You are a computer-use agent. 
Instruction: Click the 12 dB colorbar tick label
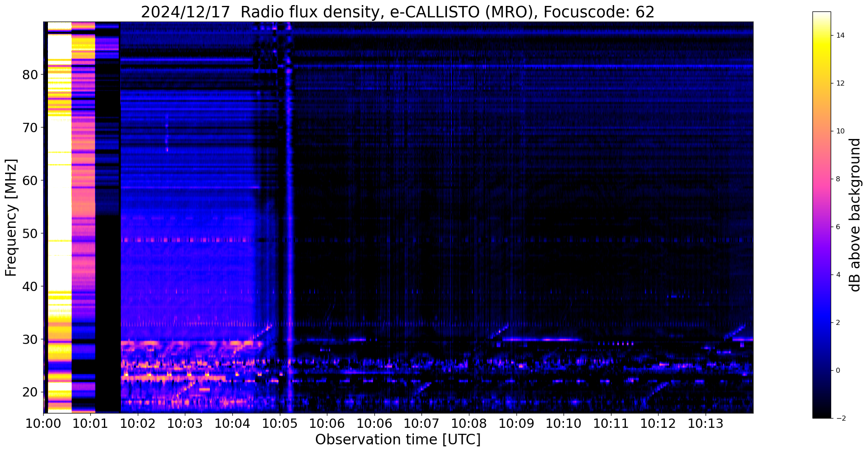(840, 83)
